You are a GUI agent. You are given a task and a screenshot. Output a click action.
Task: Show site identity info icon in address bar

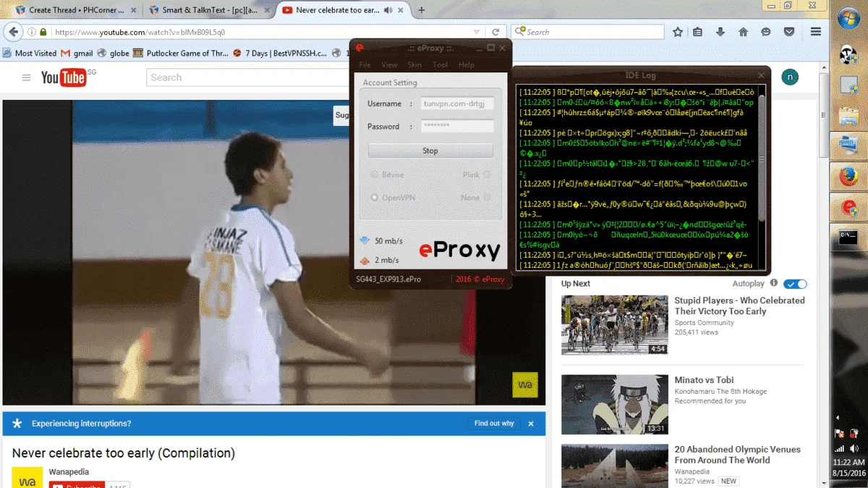32,32
